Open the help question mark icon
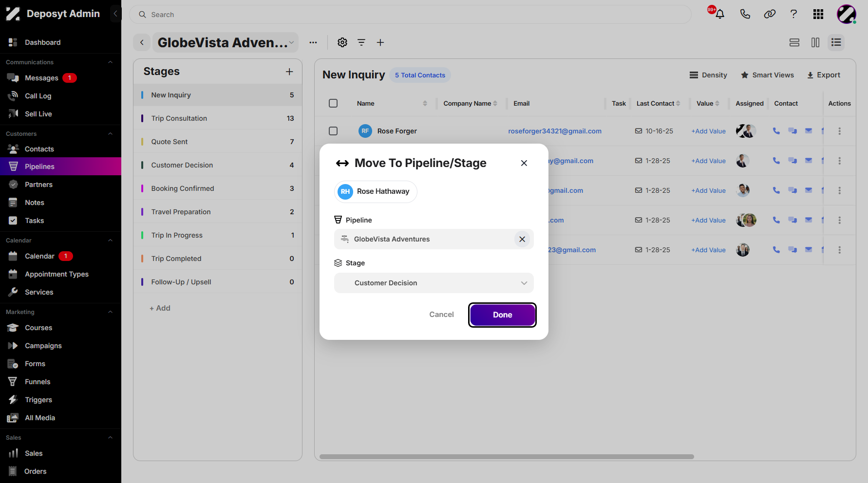The width and height of the screenshot is (868, 483). pos(793,14)
